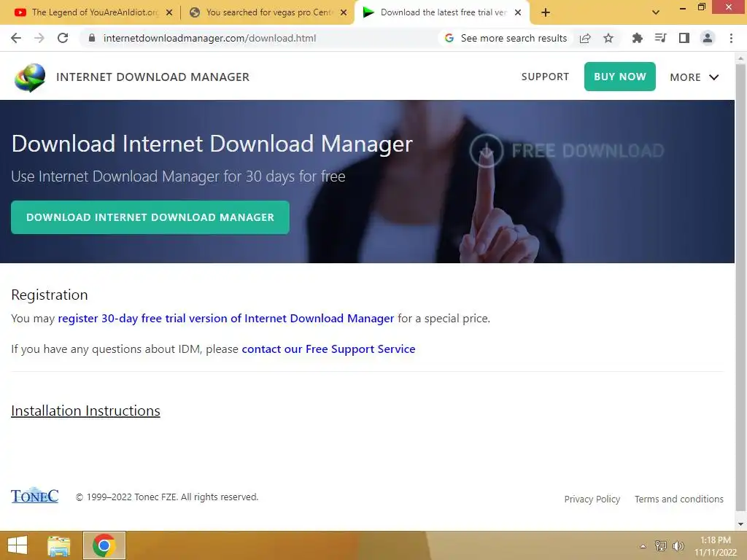This screenshot has width=747, height=560.
Task: Click the page vertical scrollbar
Action: pyautogui.click(x=740, y=286)
